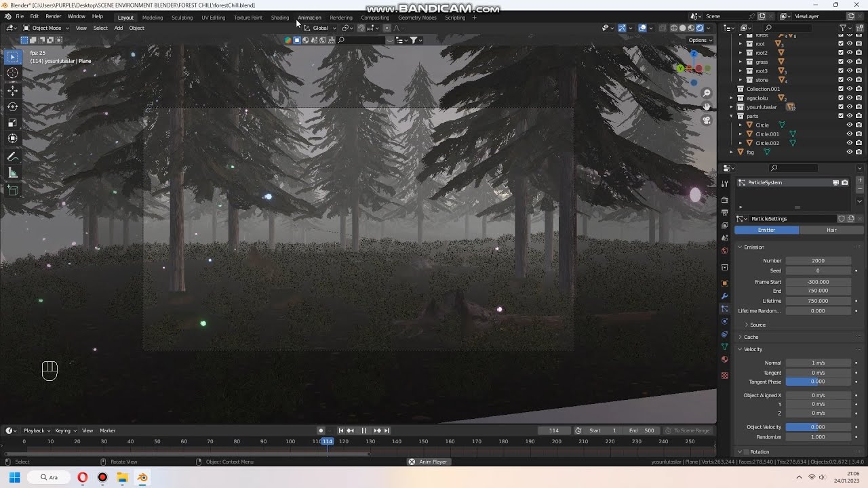Click the zoom view magnifier gizmo

(x=707, y=93)
